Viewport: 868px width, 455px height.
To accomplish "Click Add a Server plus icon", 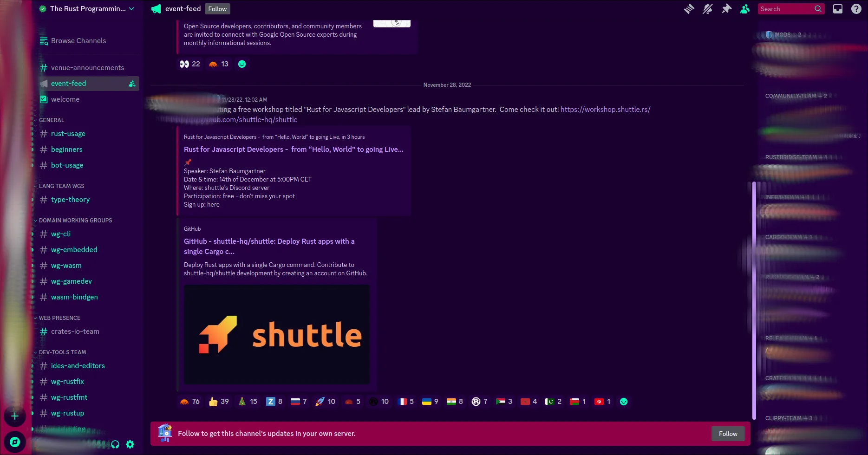I will coord(15,416).
